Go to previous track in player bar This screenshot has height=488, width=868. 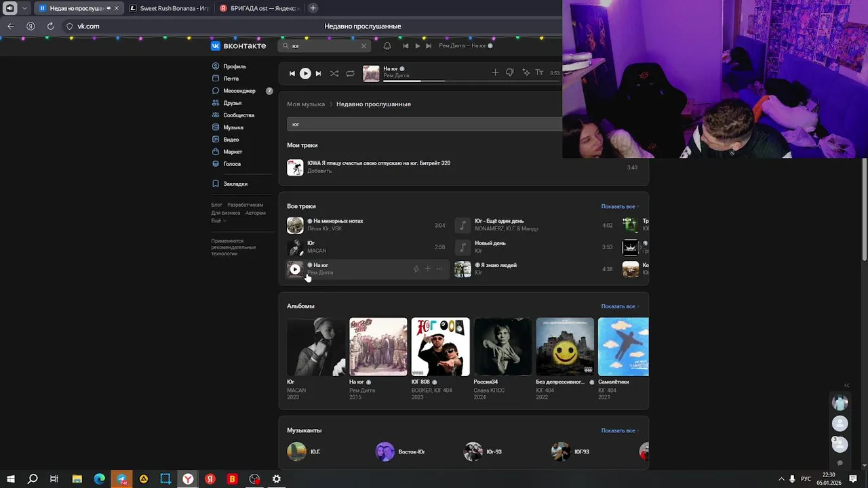pos(292,73)
